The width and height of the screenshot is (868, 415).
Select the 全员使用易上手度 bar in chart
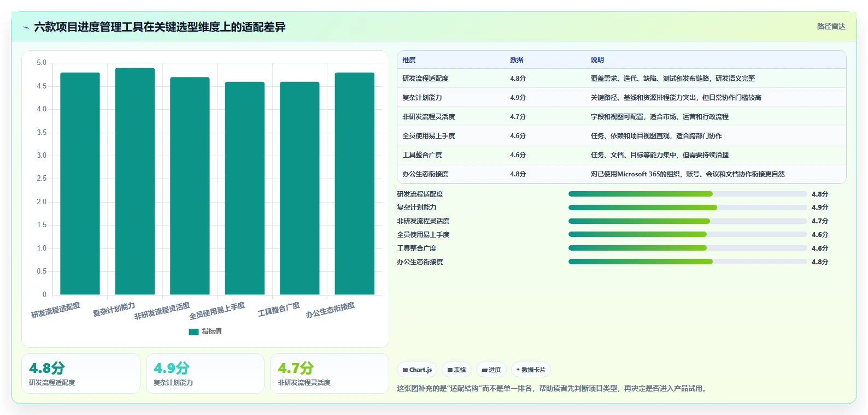(x=245, y=188)
